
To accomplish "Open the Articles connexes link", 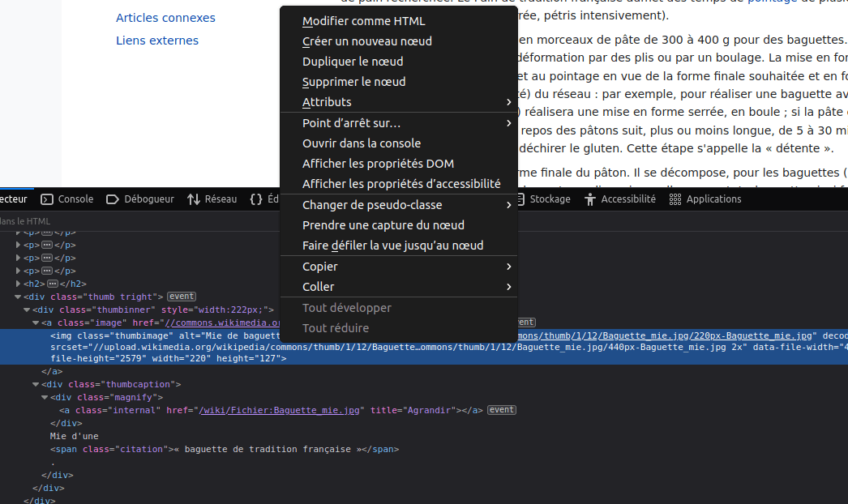I will coord(165,18).
